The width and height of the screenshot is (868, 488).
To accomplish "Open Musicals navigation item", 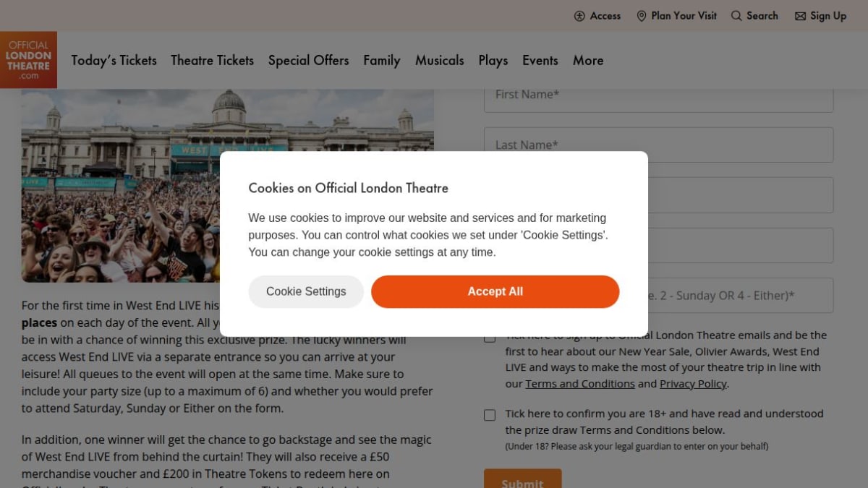I will tap(439, 61).
